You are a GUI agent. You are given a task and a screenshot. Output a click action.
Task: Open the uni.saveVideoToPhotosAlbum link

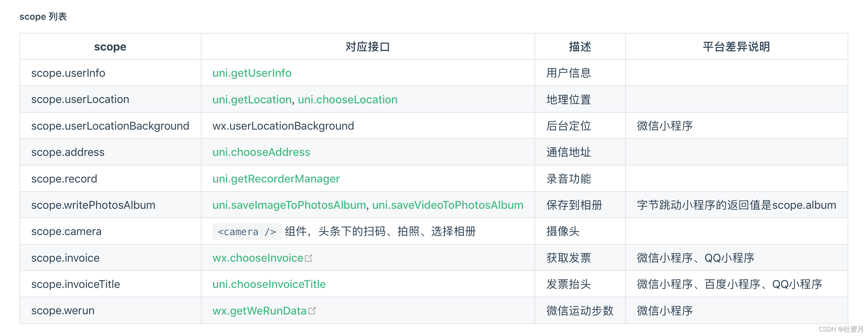[448, 205]
